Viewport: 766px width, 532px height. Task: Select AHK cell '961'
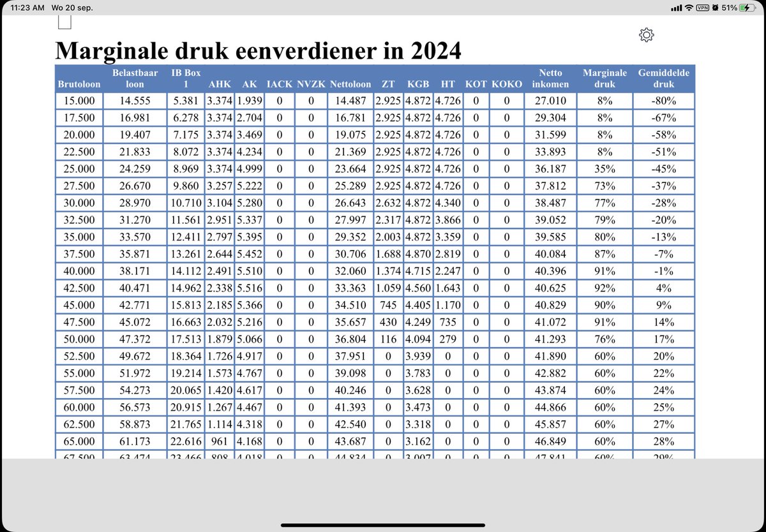pyautogui.click(x=220, y=441)
